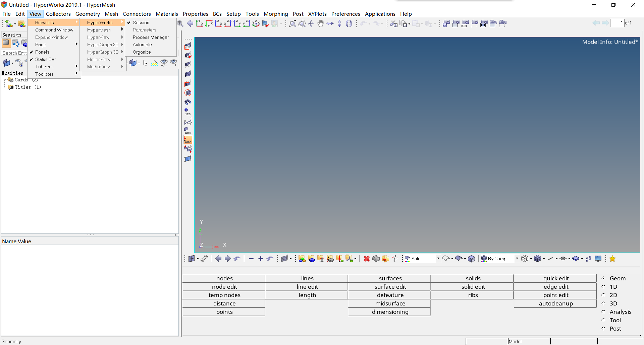Viewport: 644px width, 345px height.
Task: Open the quick edit panel
Action: pyautogui.click(x=556, y=278)
